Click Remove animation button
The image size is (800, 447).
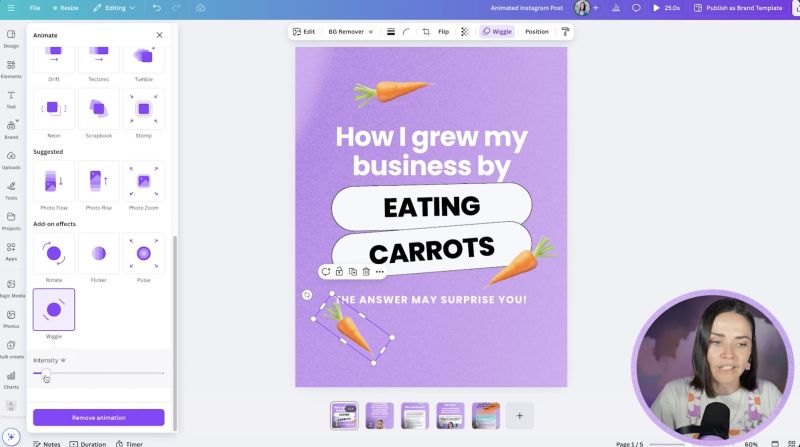98,417
